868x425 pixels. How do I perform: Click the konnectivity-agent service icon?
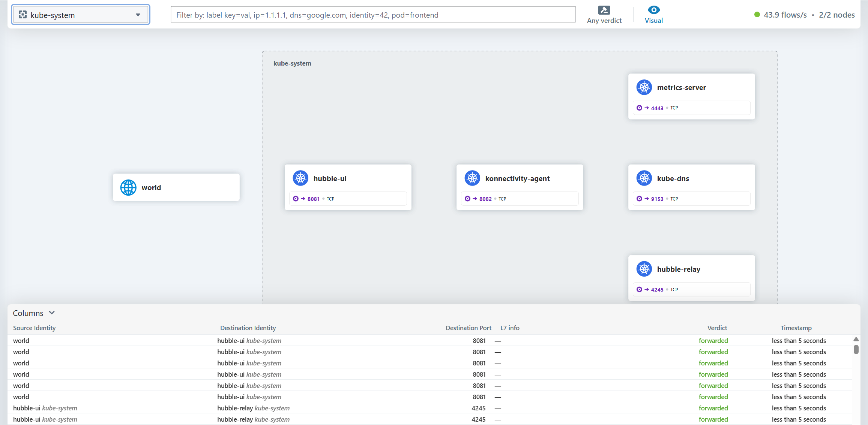472,178
